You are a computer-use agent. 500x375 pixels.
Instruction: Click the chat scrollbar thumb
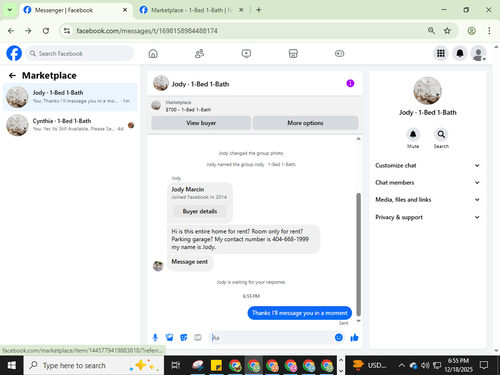(x=359, y=254)
